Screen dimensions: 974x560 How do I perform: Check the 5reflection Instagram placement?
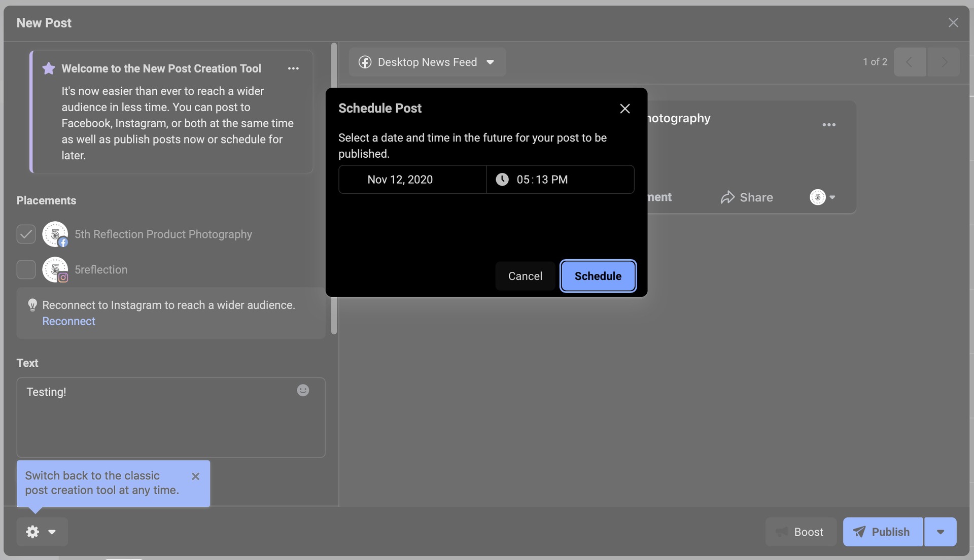tap(26, 269)
